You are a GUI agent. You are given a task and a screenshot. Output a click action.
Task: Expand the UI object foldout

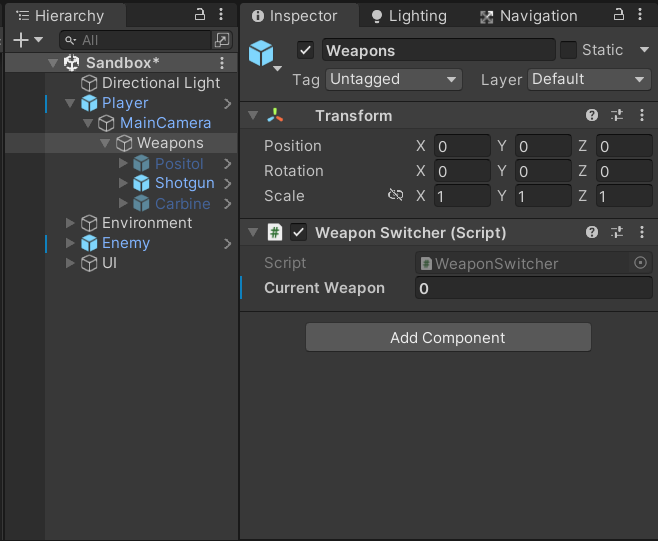70,263
